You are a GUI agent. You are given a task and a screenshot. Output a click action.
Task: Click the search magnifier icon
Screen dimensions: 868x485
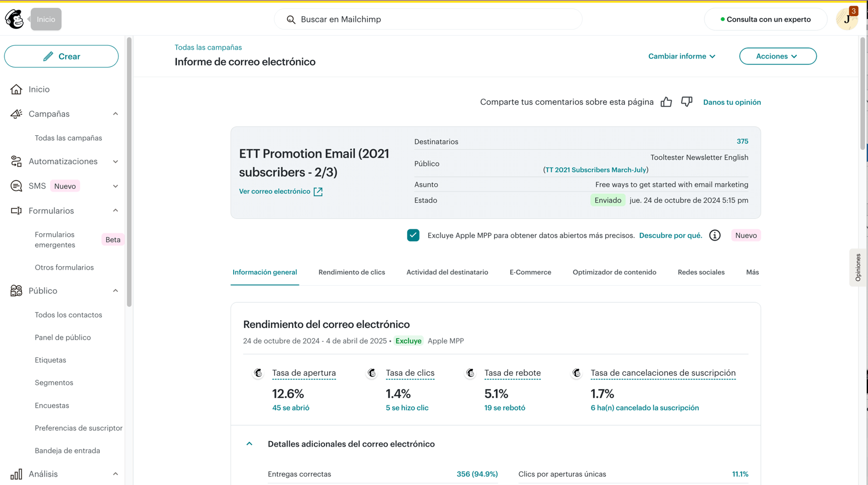click(291, 19)
